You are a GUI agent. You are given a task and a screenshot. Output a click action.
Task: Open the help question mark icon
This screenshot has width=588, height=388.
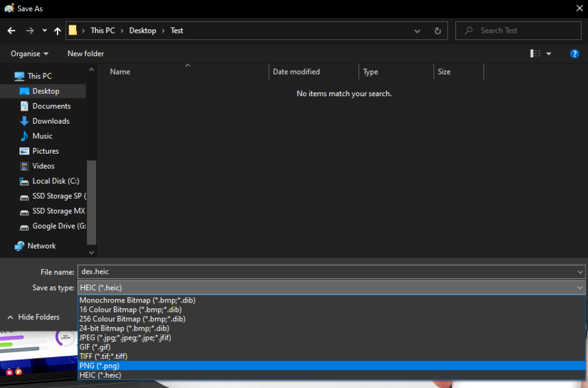click(575, 53)
